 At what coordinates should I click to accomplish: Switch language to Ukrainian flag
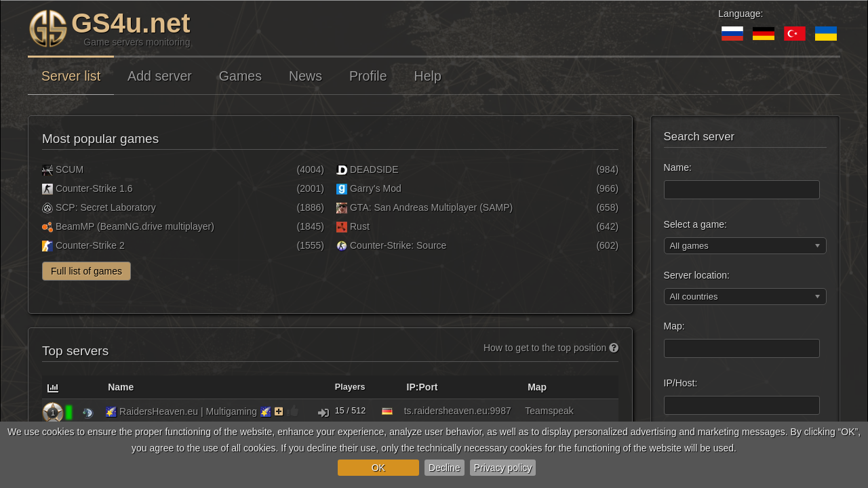pos(826,34)
